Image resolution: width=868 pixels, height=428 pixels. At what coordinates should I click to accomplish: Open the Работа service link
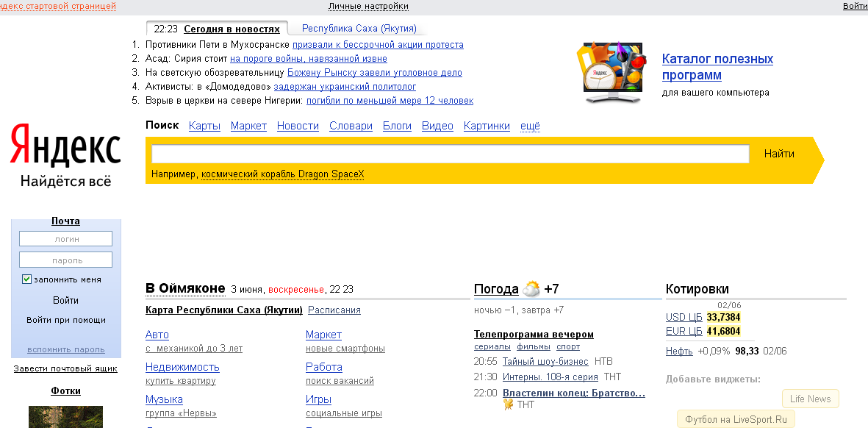pyautogui.click(x=324, y=367)
